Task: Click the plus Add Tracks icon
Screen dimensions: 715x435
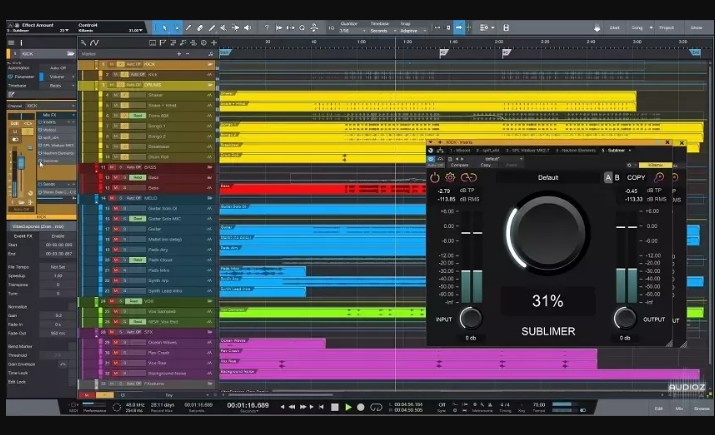Action: click(x=214, y=43)
